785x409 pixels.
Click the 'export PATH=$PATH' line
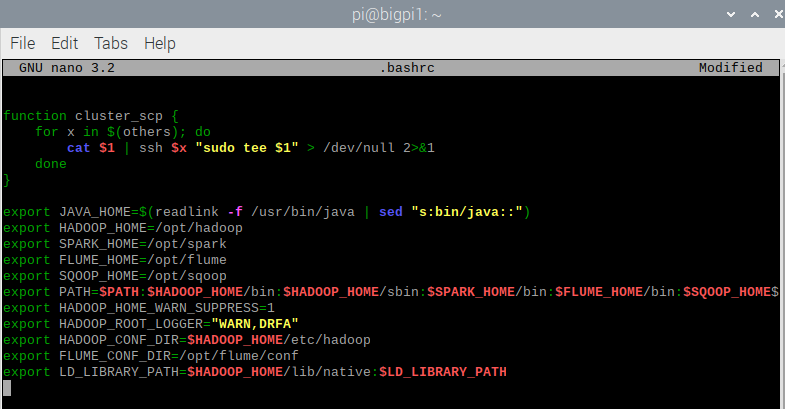click(x=391, y=292)
